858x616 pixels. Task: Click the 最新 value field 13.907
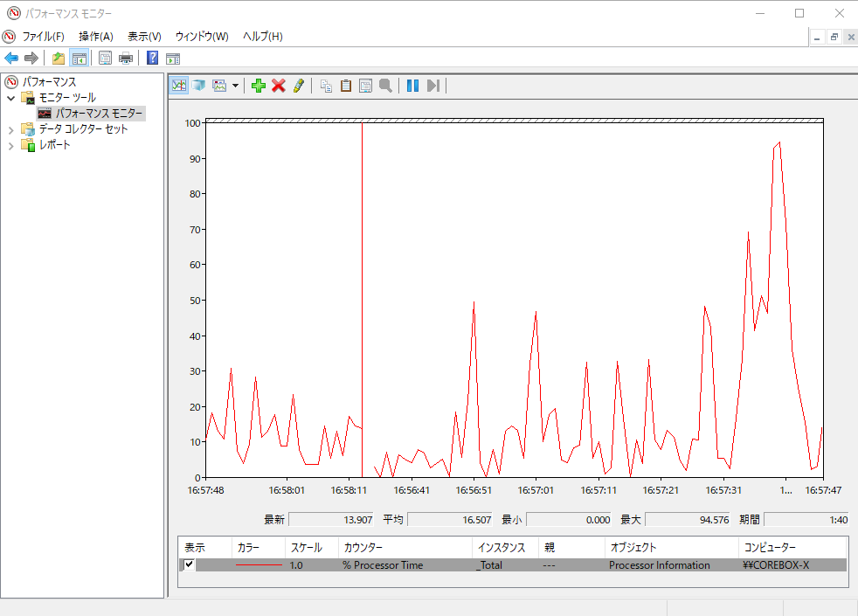[x=331, y=519]
